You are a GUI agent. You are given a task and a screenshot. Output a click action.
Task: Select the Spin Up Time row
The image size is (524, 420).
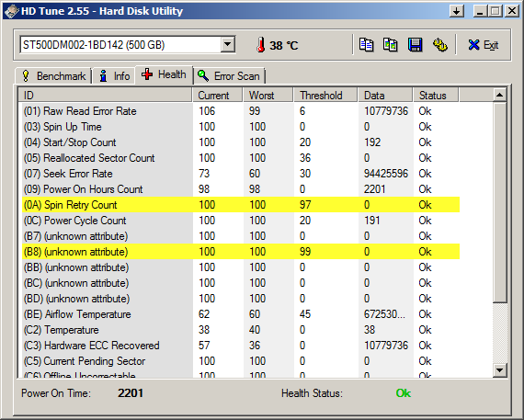[x=241, y=127]
